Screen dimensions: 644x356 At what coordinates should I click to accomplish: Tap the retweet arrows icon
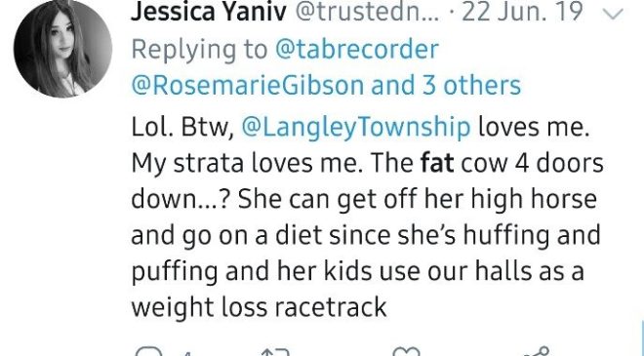pyautogui.click(x=275, y=352)
